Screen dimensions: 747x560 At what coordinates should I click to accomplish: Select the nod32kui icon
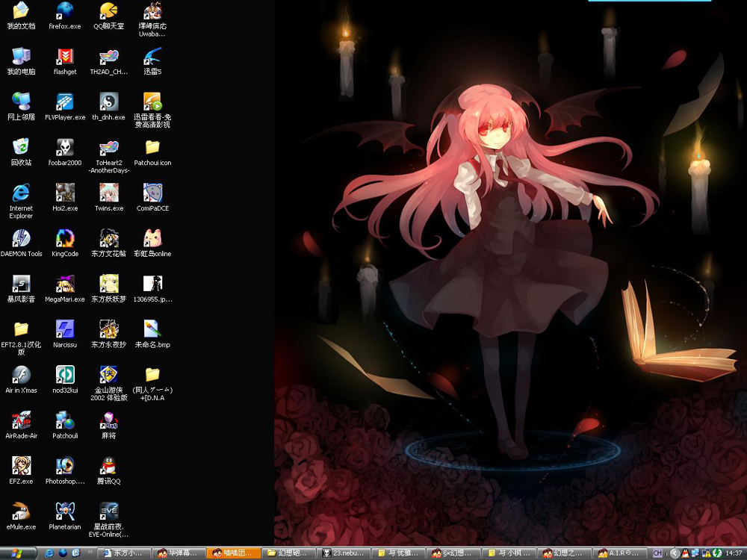tap(65, 381)
